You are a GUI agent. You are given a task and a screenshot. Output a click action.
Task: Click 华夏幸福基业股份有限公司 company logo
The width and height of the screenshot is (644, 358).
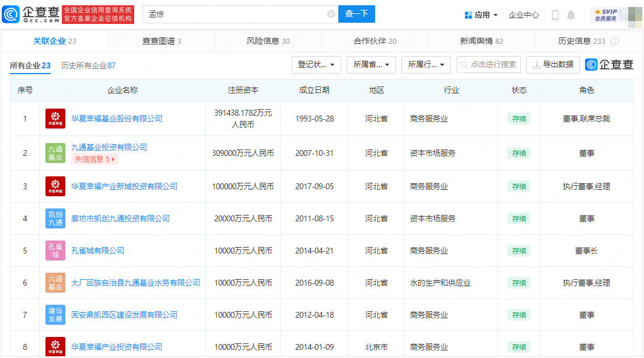55,119
